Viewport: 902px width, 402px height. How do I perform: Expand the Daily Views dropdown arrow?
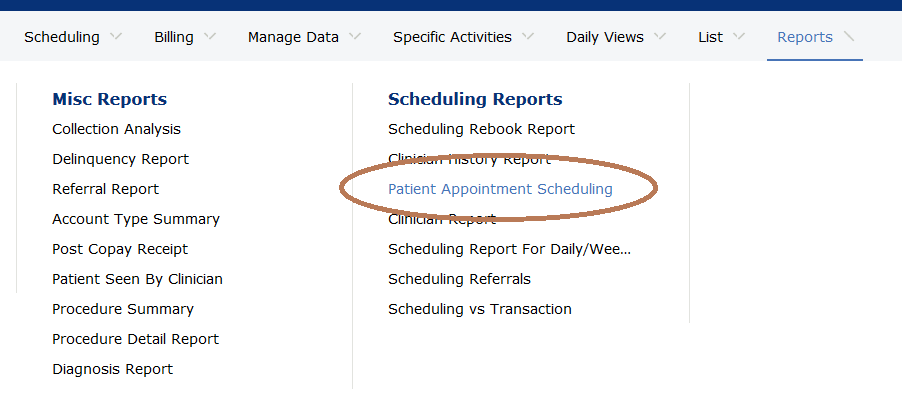coord(660,37)
